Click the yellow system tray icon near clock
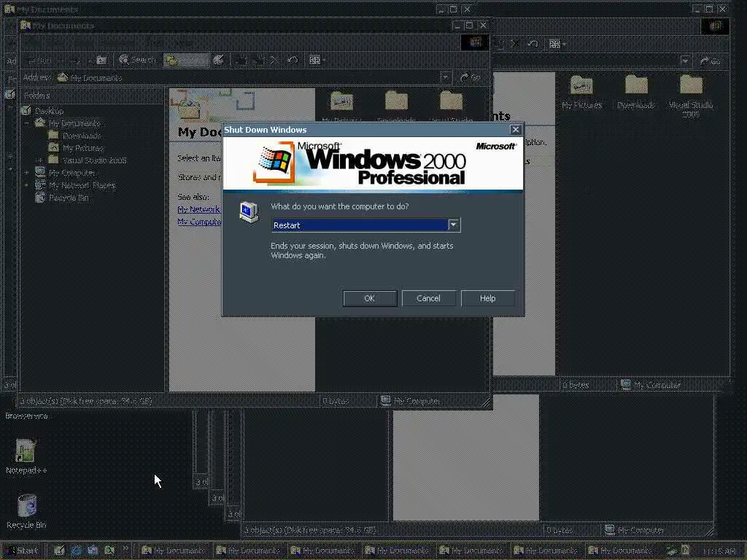This screenshot has height=560, width=747. point(684,551)
